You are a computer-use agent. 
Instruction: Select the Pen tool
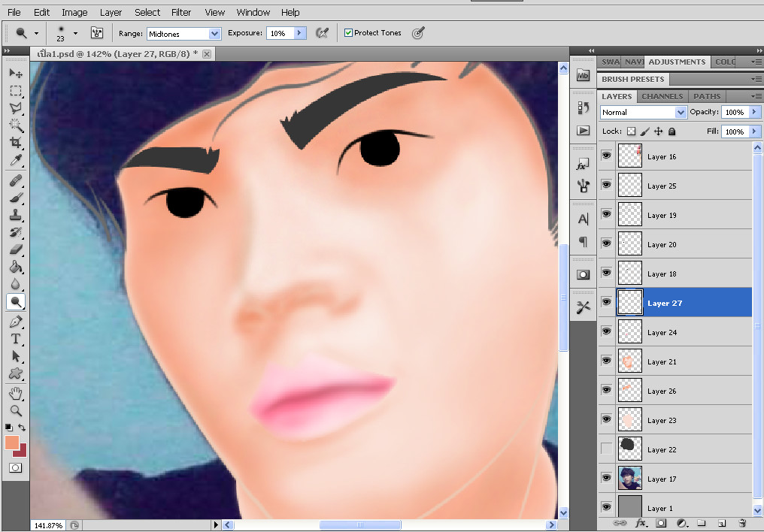[16, 322]
